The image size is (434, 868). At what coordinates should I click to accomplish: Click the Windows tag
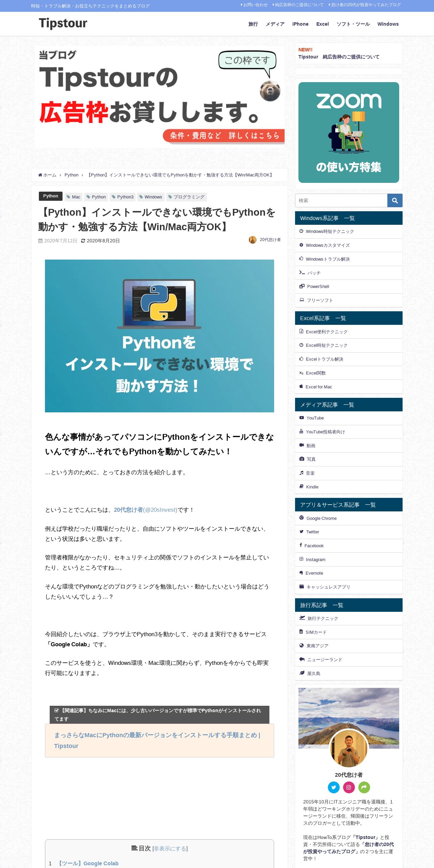pyautogui.click(x=151, y=197)
